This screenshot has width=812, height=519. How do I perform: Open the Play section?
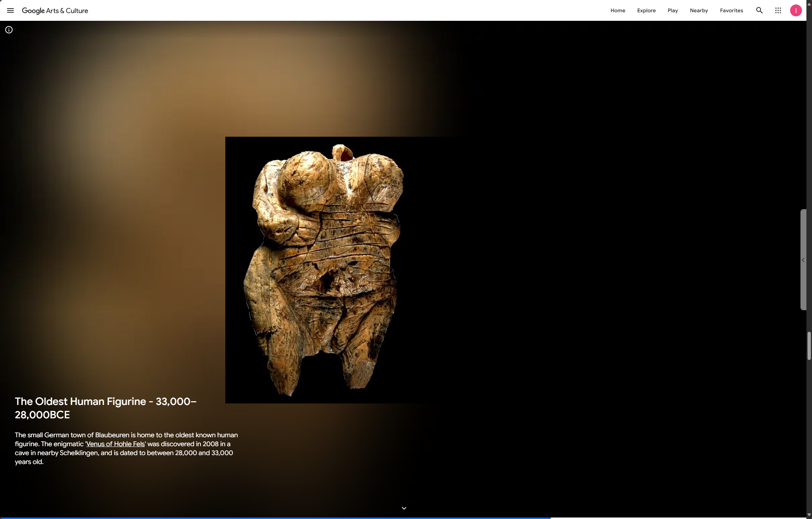673,10
